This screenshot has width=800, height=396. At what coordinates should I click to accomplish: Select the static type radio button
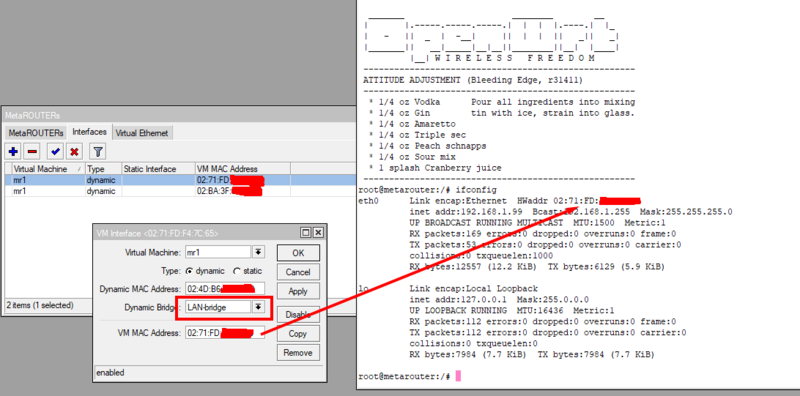[236, 271]
